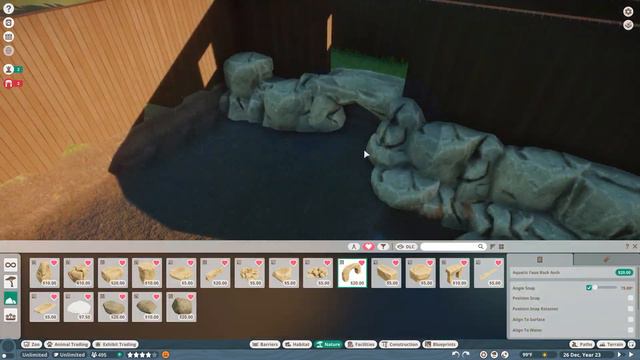Toggle the Angle Snap checkbox
The width and height of the screenshot is (640, 360).
point(589,288)
